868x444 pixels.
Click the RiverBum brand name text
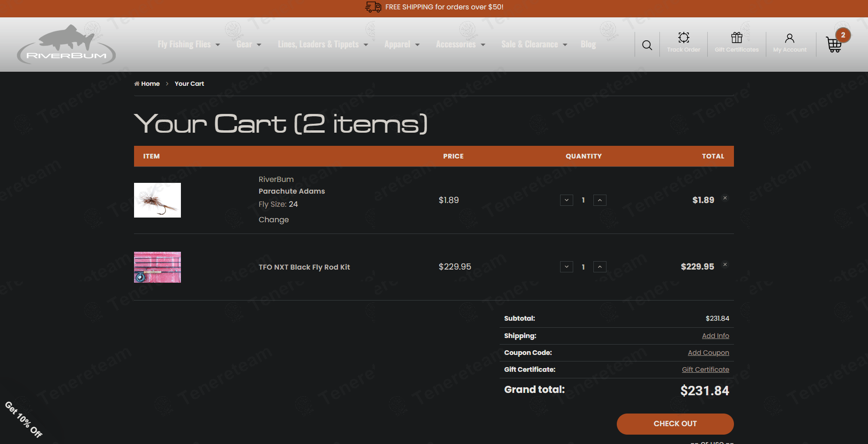point(276,180)
